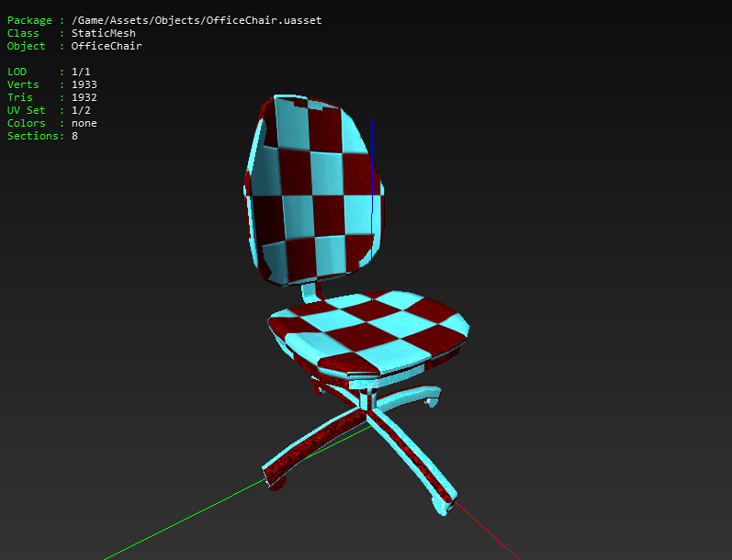Click the Sections label
732x560 pixels.
tap(33, 136)
